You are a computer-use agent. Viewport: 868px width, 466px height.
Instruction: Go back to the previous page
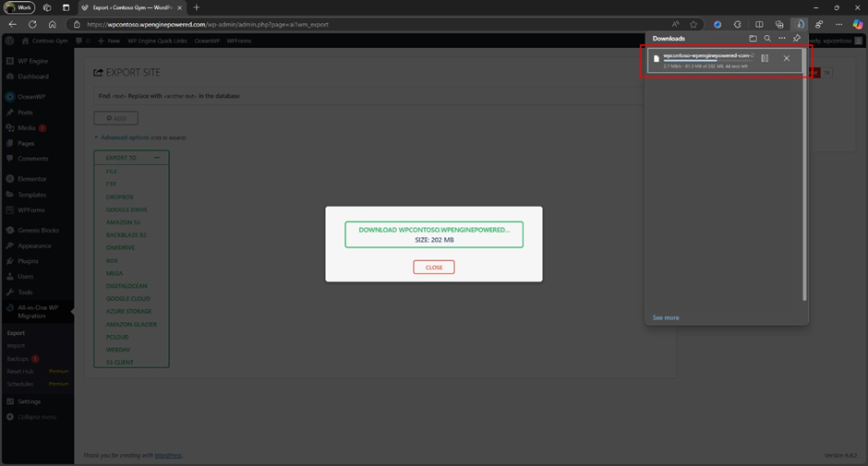click(13, 24)
